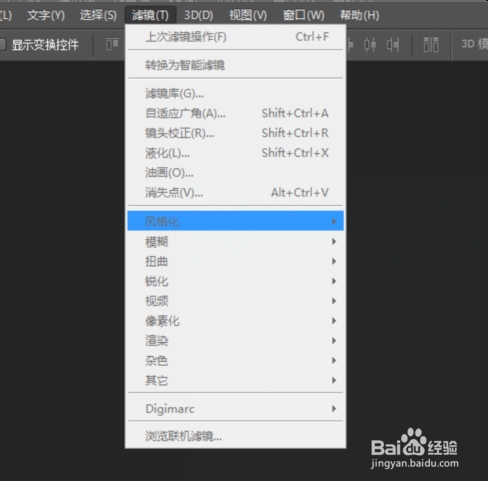
Task: Expand the 风格化 submenu
Action: 235,221
